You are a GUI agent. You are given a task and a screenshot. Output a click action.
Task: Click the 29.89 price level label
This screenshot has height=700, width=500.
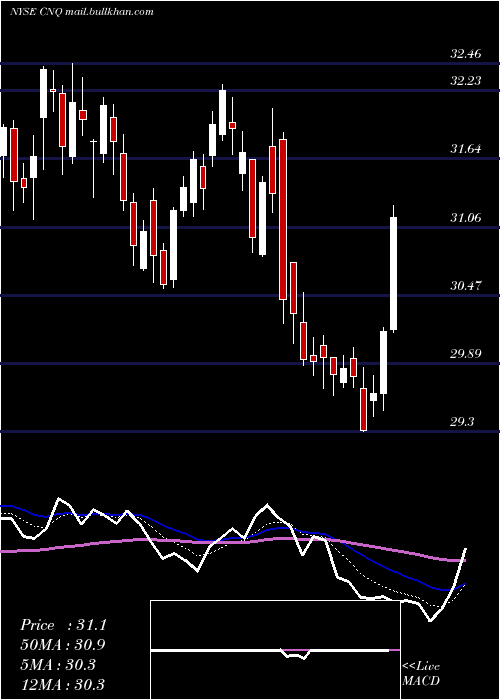tap(466, 354)
